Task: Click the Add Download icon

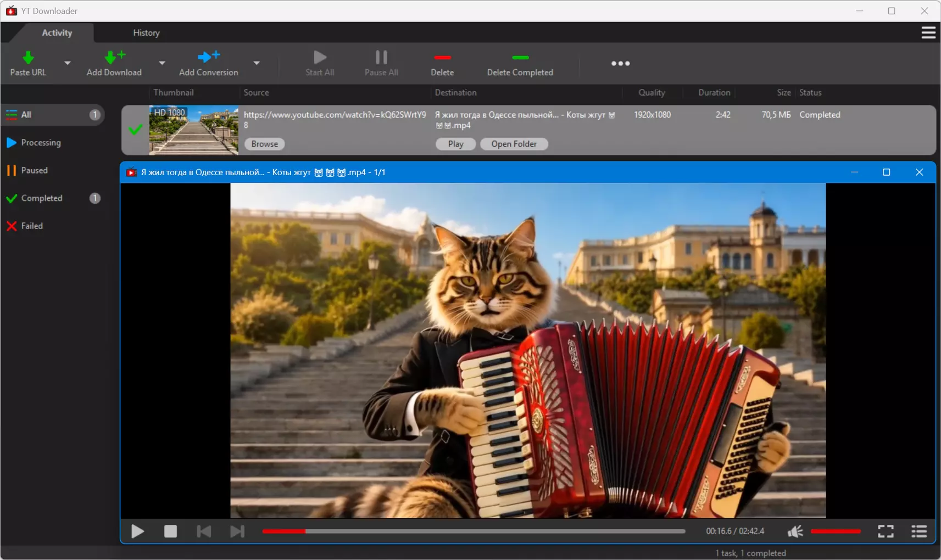Action: point(114,57)
